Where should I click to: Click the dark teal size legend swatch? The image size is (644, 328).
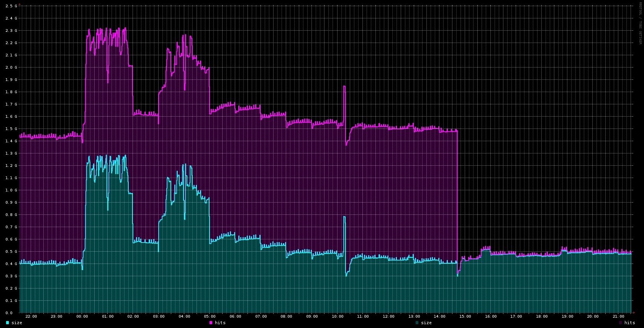coord(417,323)
